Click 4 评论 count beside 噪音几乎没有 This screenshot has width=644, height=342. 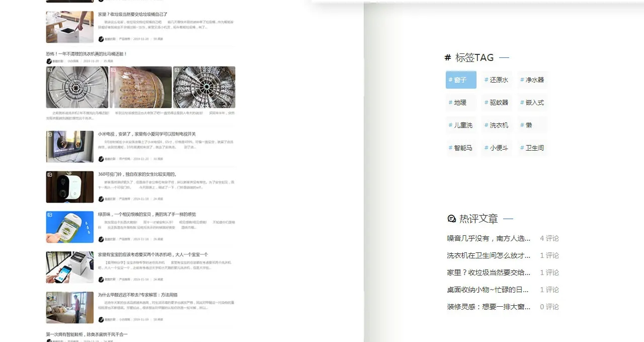click(549, 238)
